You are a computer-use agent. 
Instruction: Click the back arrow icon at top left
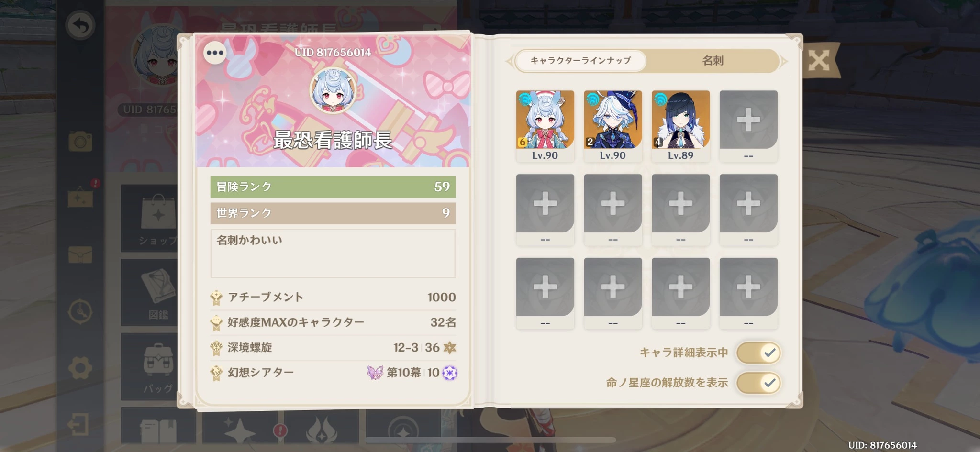click(x=80, y=25)
